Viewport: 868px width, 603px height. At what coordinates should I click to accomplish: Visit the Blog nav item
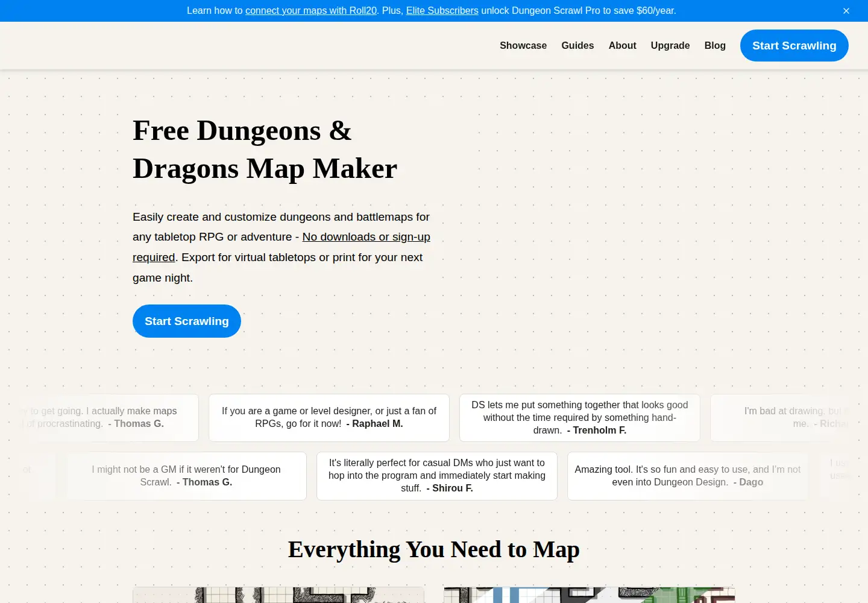(715, 45)
